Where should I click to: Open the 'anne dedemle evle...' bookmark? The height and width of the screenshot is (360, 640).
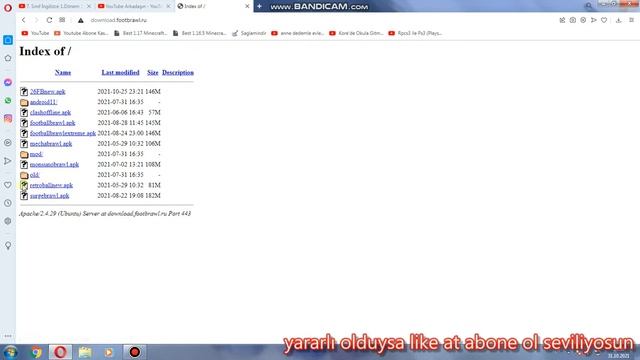point(297,33)
